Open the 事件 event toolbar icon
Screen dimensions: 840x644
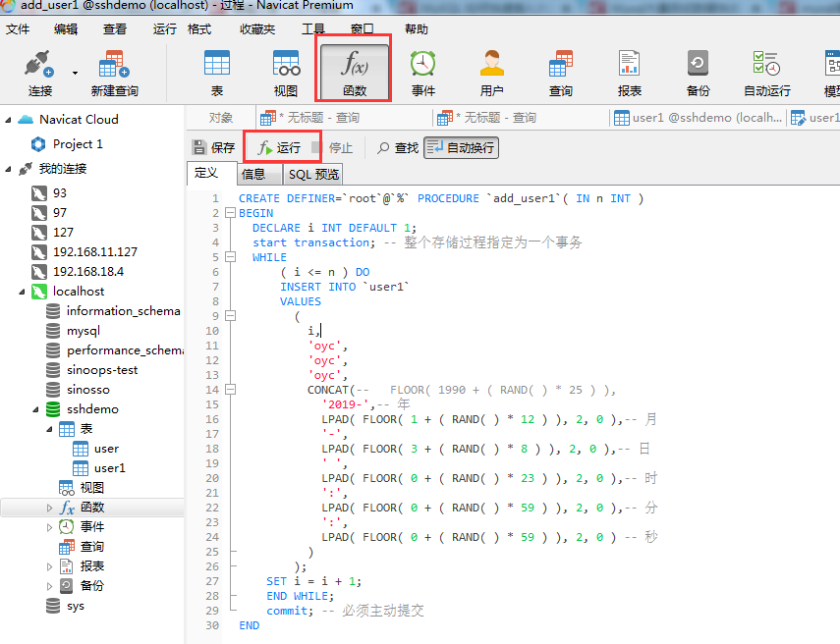423,73
